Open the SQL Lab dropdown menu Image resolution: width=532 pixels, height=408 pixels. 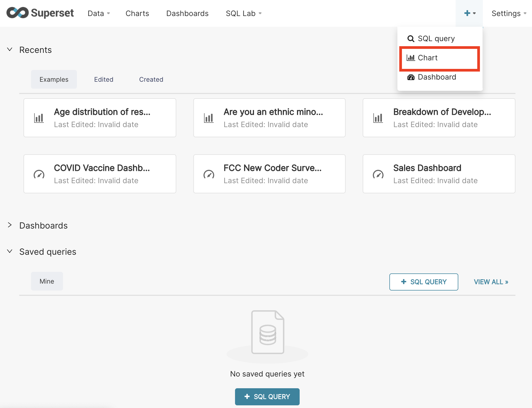tap(243, 13)
